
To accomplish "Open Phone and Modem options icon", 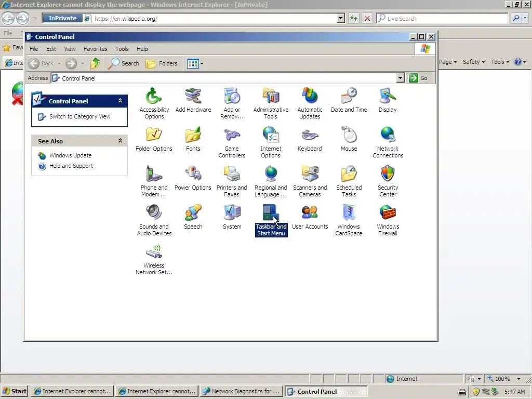I will click(154, 181).
